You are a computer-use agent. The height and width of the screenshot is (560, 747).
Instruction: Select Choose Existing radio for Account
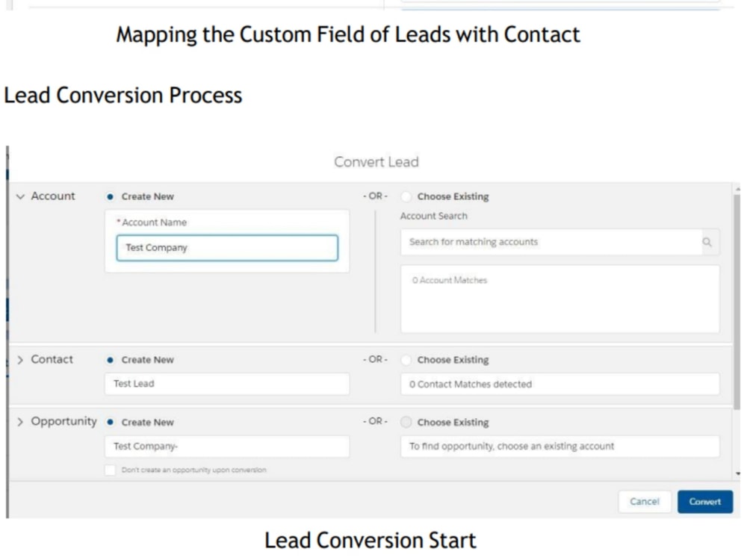point(406,197)
